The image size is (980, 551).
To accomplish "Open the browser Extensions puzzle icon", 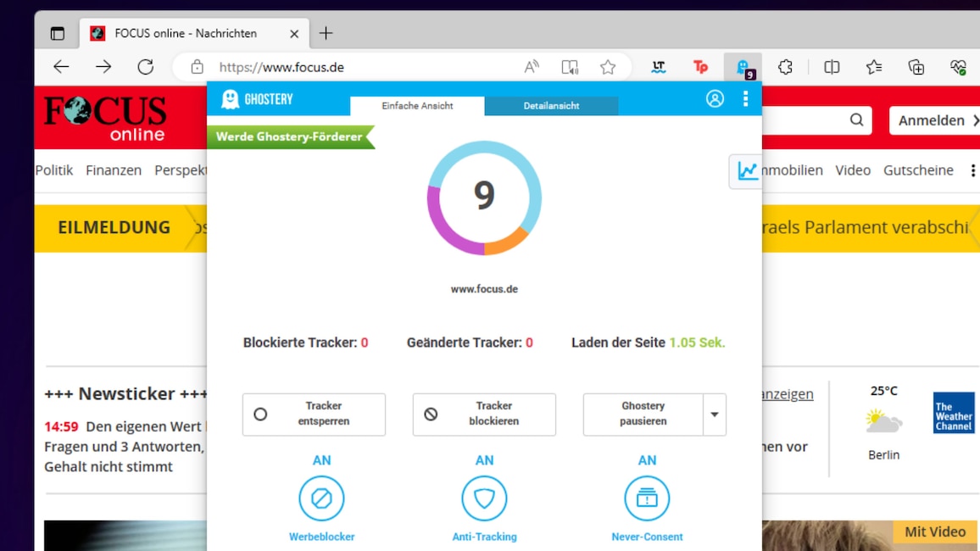I will [786, 68].
